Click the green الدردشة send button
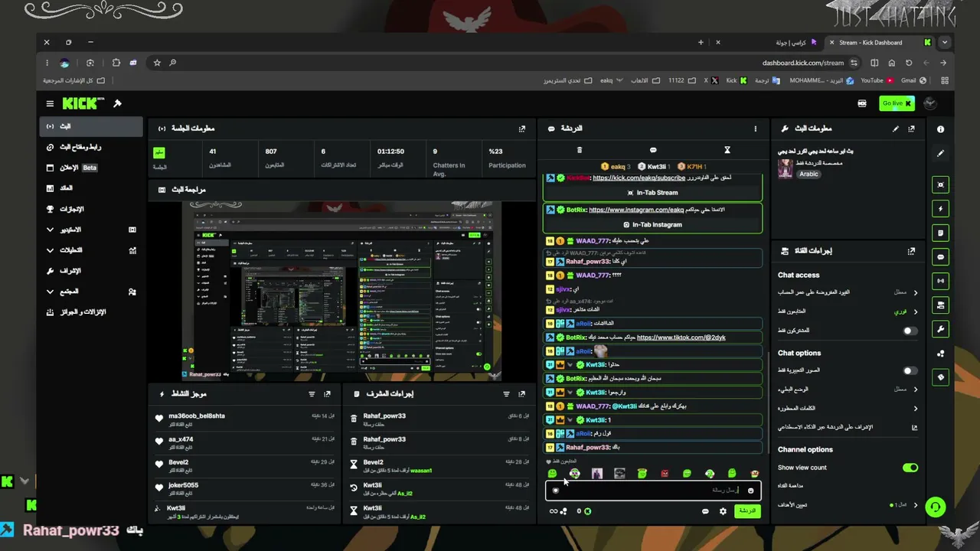The width and height of the screenshot is (980, 551). [746, 511]
